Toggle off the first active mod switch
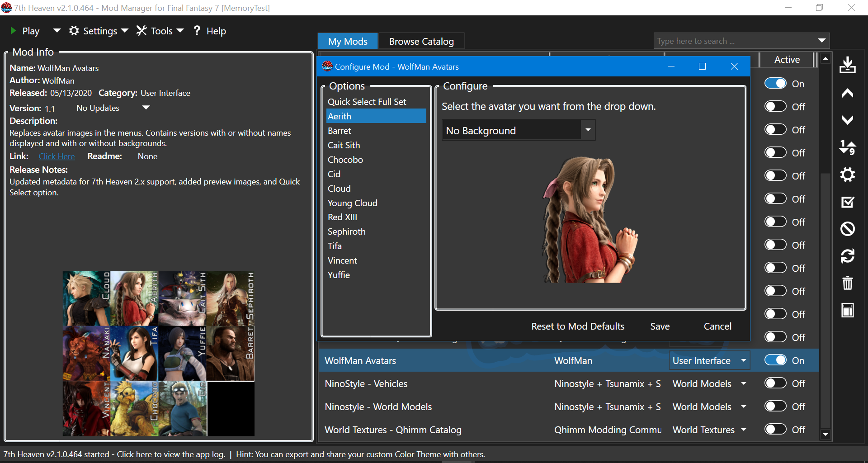Screen dimensions: 868x463 click(x=775, y=84)
